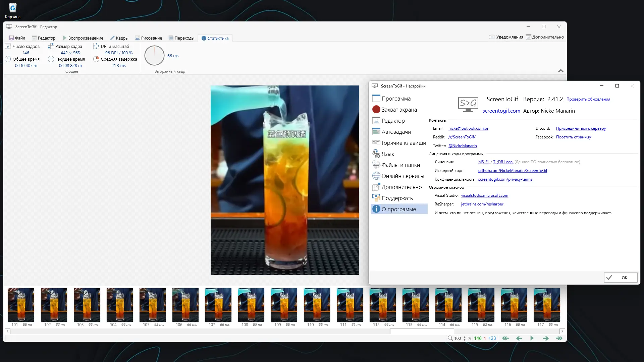The image size is (644, 362).
Task: Click the Проверить обновления link
Action: pyautogui.click(x=588, y=99)
